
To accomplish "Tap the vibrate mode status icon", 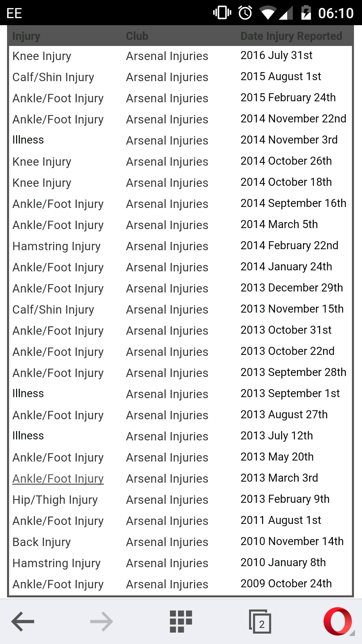I will tap(222, 13).
